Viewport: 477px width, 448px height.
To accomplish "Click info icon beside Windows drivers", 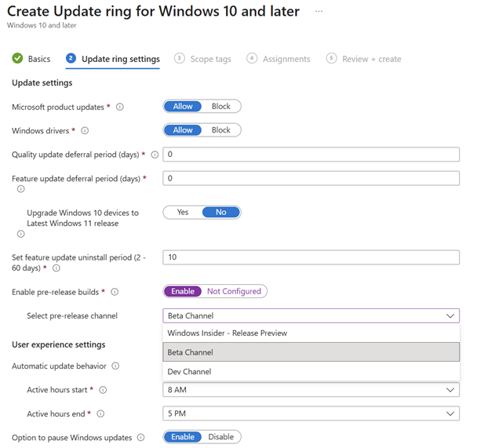I will (85, 131).
